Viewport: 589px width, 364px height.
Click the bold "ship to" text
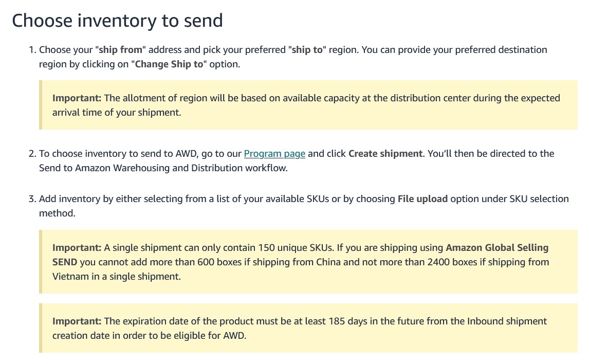307,50
